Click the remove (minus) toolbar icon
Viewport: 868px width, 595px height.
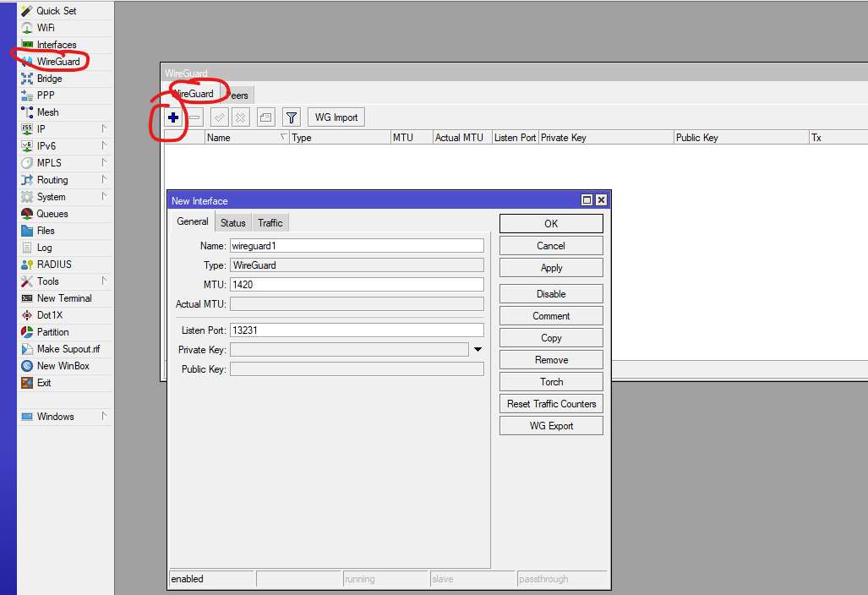pos(195,117)
